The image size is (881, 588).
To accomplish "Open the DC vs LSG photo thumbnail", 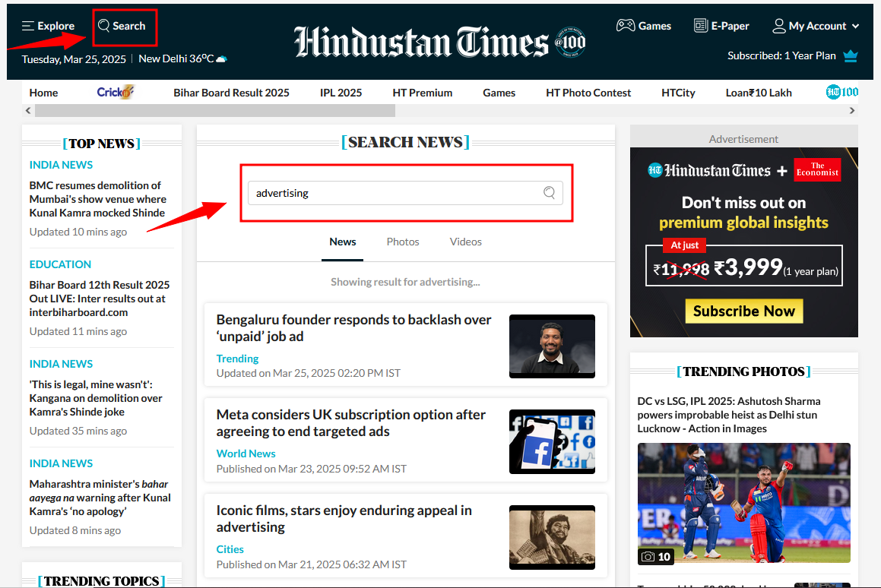I will tap(743, 504).
